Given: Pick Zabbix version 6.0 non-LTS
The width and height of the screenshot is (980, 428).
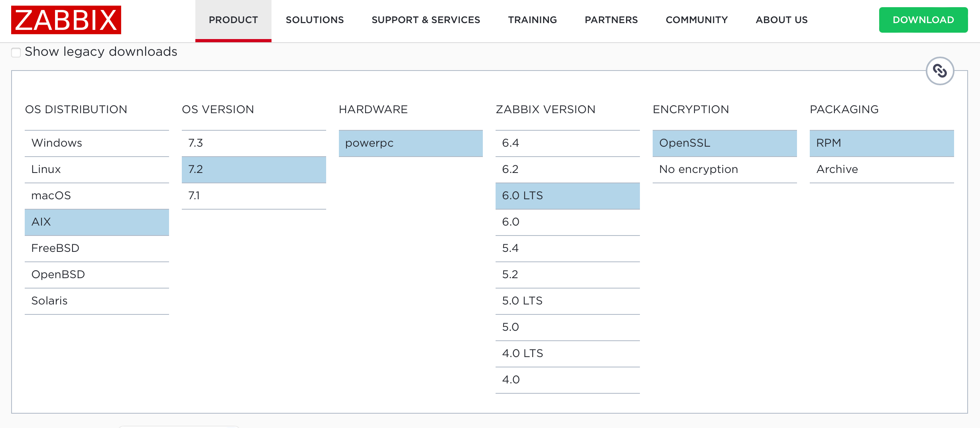Looking at the screenshot, I should (x=568, y=222).
